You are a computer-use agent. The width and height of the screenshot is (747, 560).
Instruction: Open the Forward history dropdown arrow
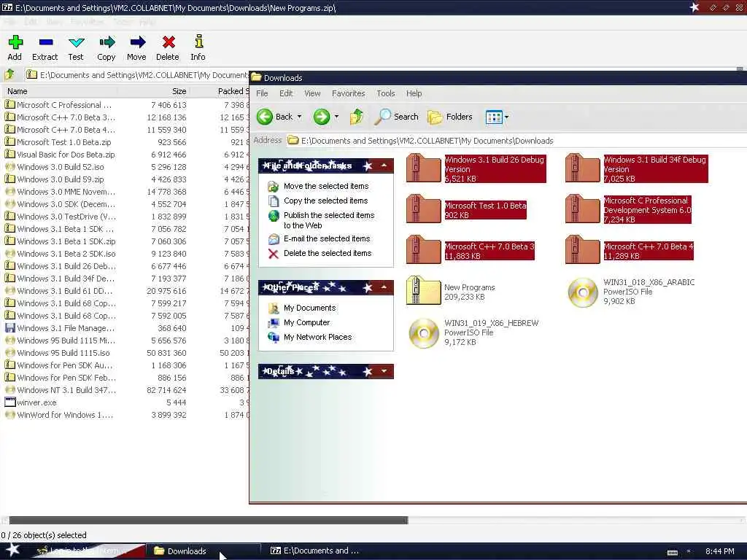coord(336,117)
